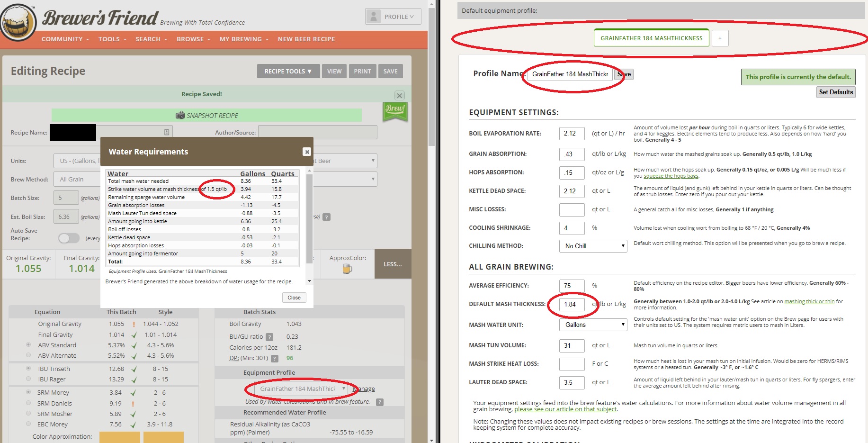This screenshot has width=868, height=443.
Task: Click the This Batch color approximation swatch
Action: 119,437
